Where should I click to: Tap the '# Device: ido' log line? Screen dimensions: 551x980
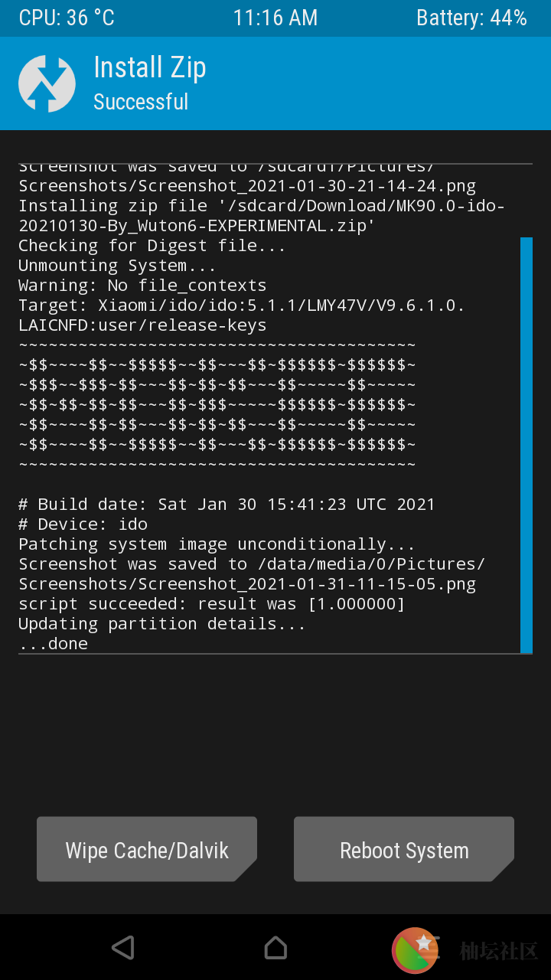tap(83, 524)
